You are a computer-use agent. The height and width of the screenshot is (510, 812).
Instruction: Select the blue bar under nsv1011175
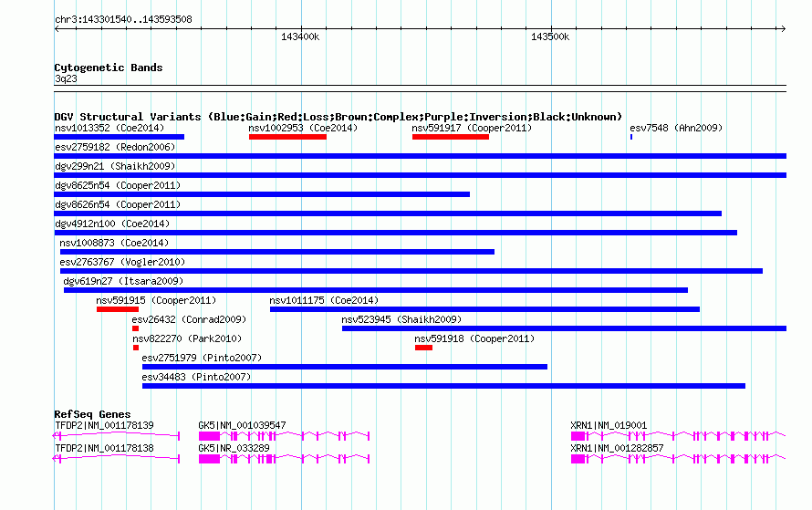click(x=484, y=309)
